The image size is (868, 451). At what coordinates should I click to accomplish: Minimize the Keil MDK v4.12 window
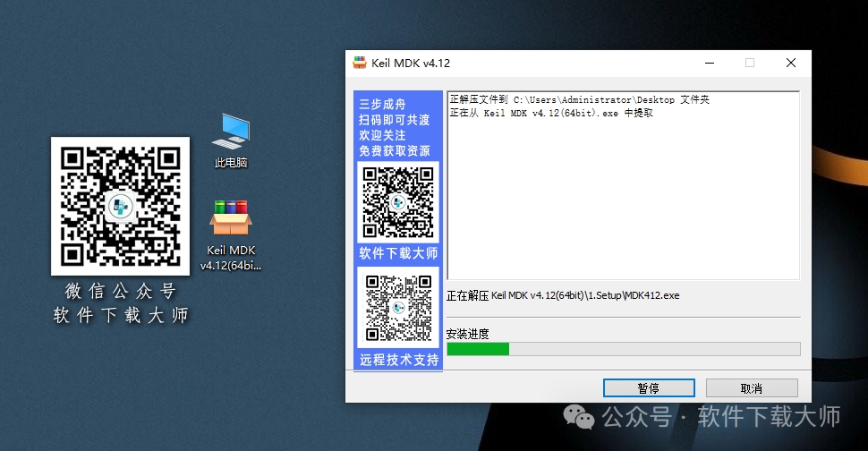(x=709, y=63)
